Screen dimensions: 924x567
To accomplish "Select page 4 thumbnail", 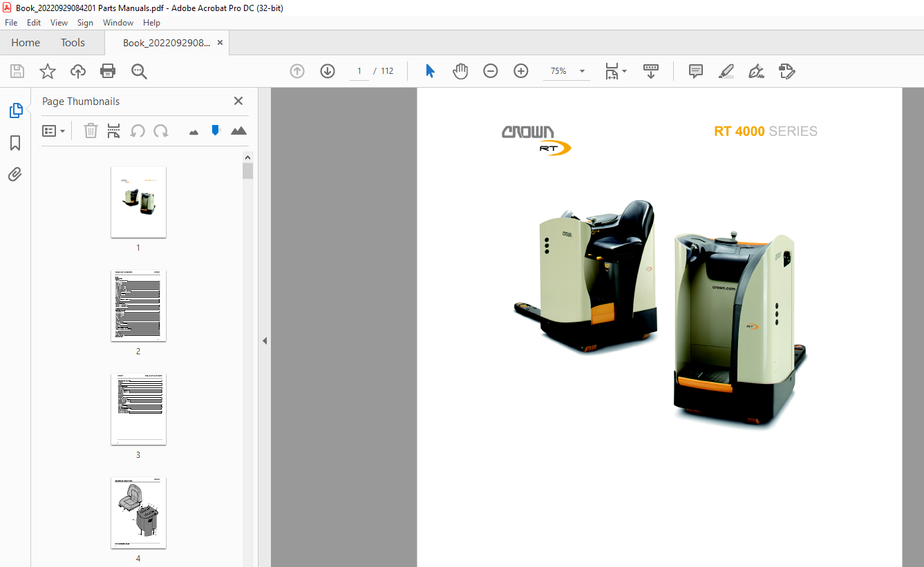I will (138, 512).
